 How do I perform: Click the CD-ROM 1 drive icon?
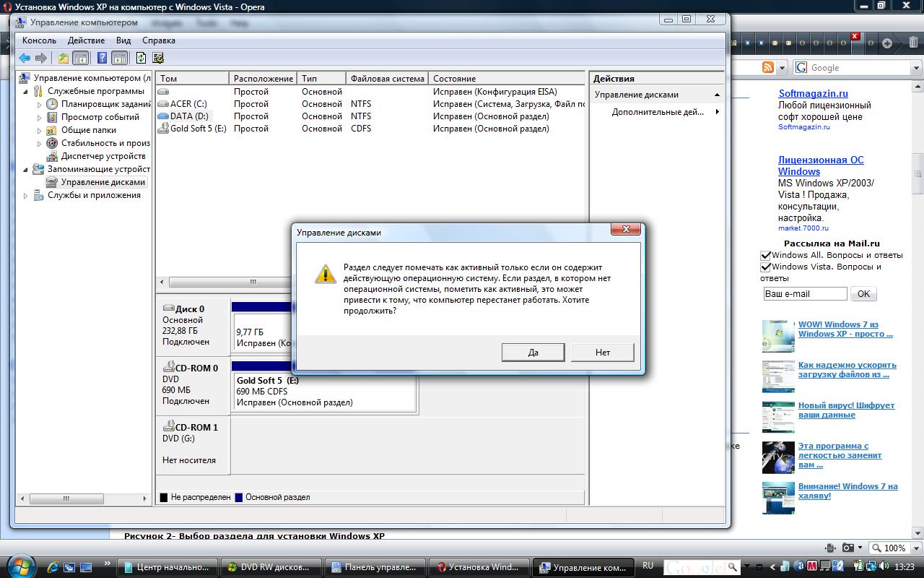pos(168,426)
